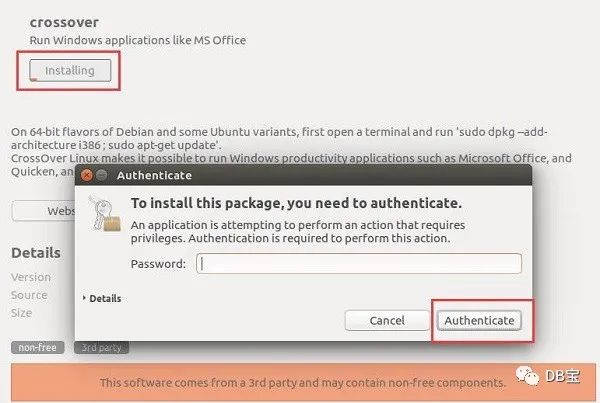
Task: Expand the dialog's Details disclosure triangle
Action: click(84, 298)
